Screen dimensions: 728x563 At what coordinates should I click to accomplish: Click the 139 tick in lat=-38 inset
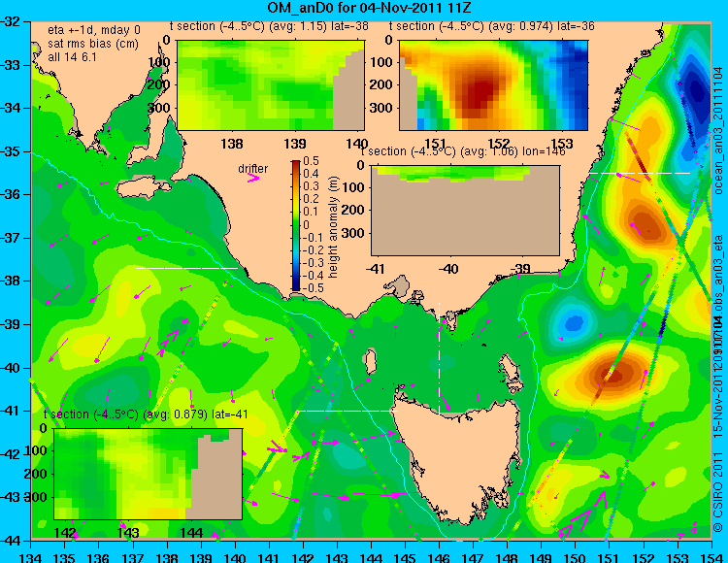point(295,144)
